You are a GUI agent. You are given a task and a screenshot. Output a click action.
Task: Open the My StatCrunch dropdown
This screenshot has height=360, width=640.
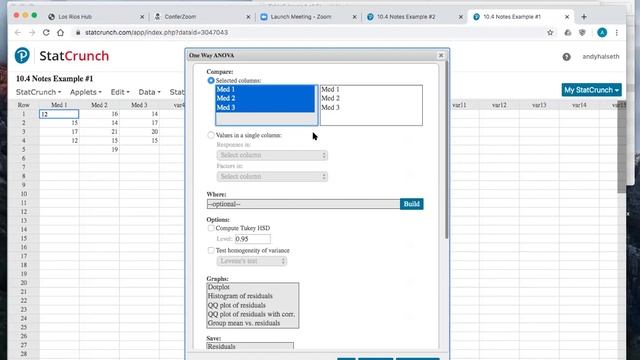(x=591, y=90)
